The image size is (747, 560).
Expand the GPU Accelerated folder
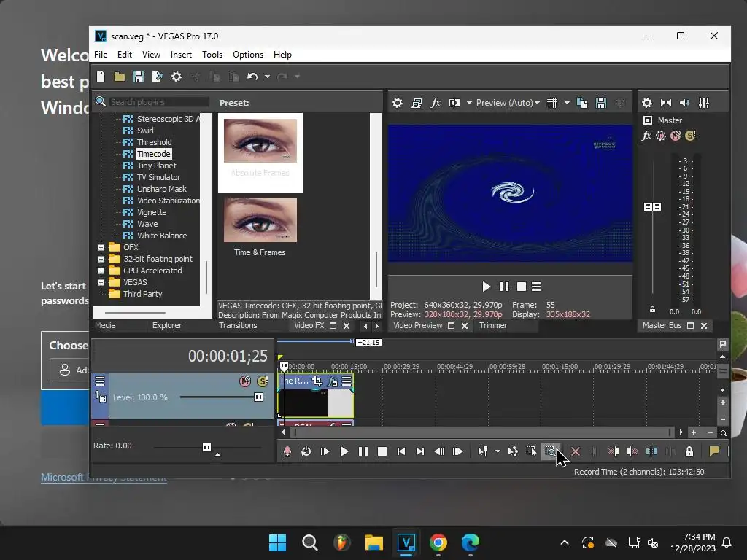[101, 271]
